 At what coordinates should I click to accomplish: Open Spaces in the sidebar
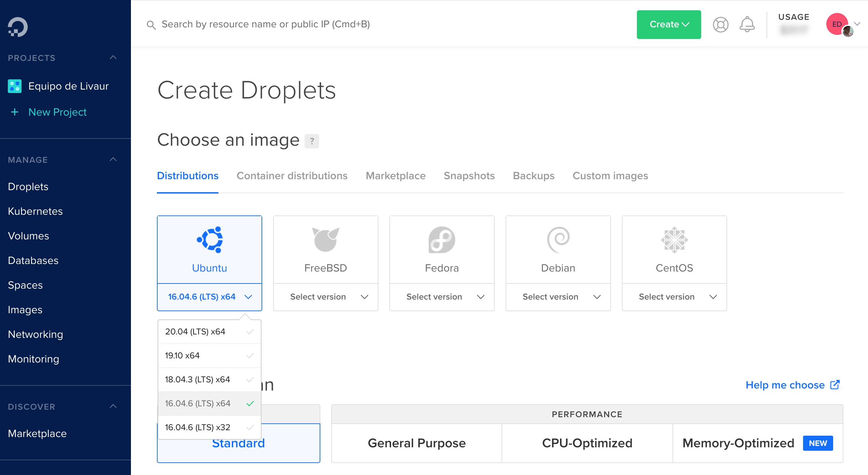coord(25,285)
